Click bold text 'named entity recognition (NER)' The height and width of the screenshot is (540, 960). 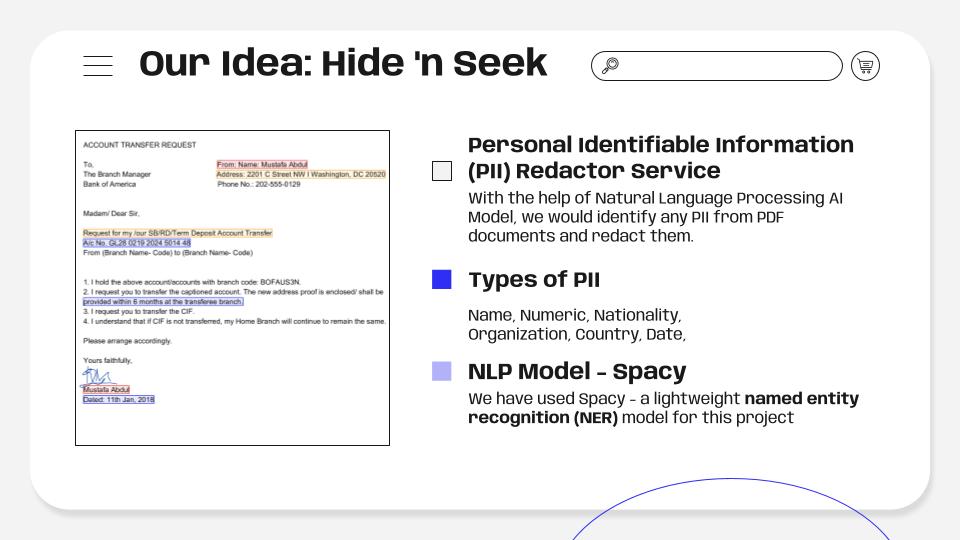pyautogui.click(x=664, y=408)
